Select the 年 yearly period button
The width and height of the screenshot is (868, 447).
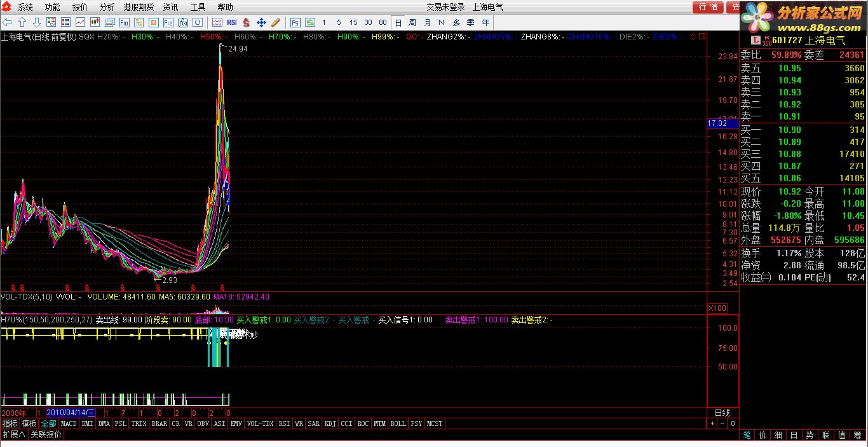coord(485,22)
